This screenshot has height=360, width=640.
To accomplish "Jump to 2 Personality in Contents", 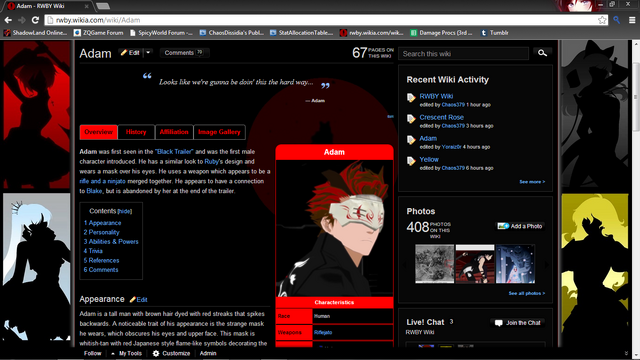I will tap(102, 232).
